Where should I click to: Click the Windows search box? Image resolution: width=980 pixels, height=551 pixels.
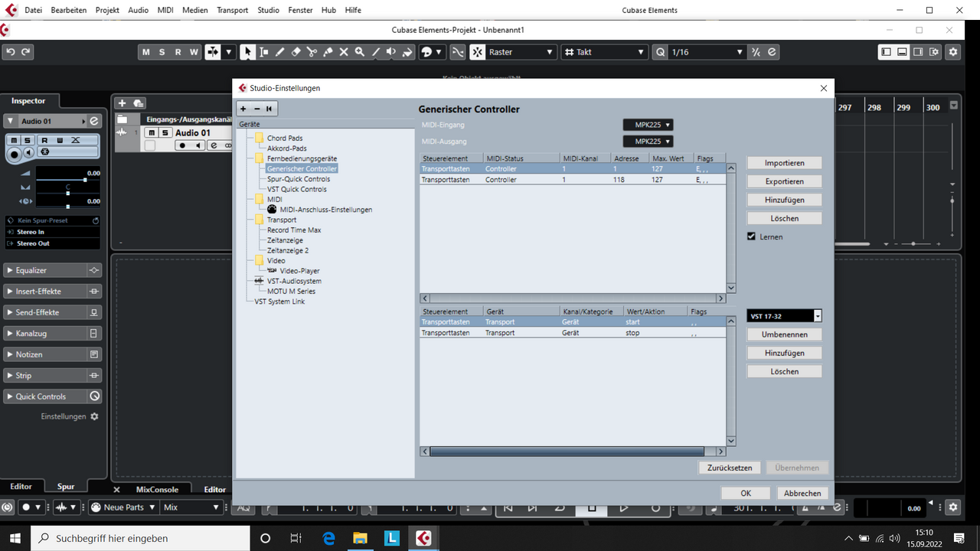(x=140, y=538)
